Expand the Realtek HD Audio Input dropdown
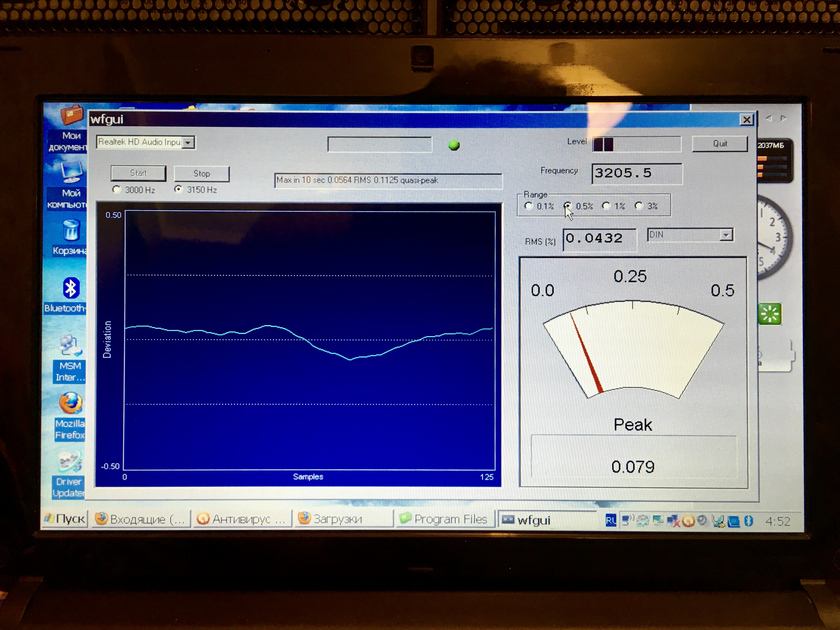840x630 pixels. point(188,143)
